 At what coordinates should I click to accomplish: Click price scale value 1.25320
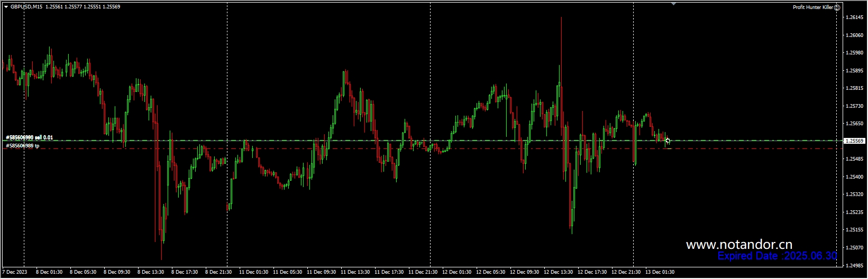855,194
